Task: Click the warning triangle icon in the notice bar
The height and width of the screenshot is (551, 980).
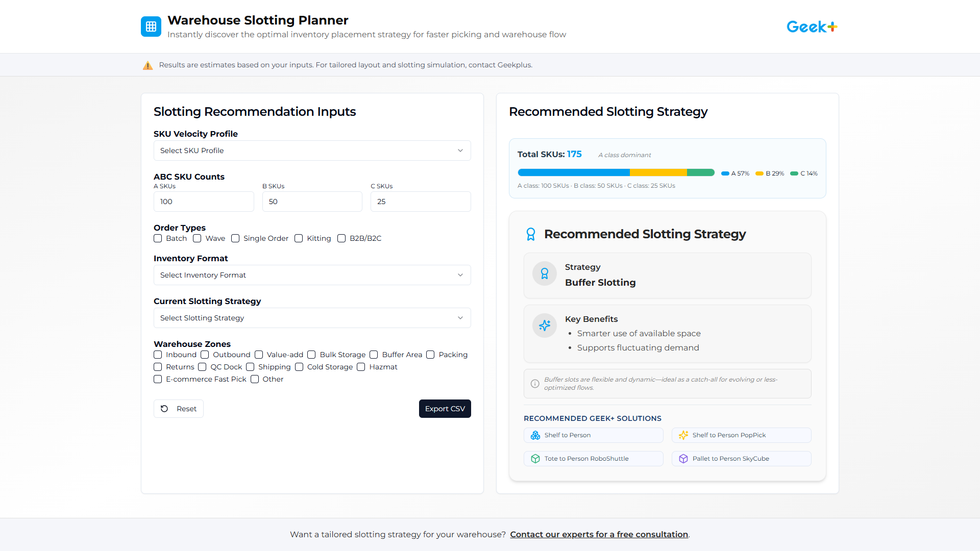Action: 148,65
